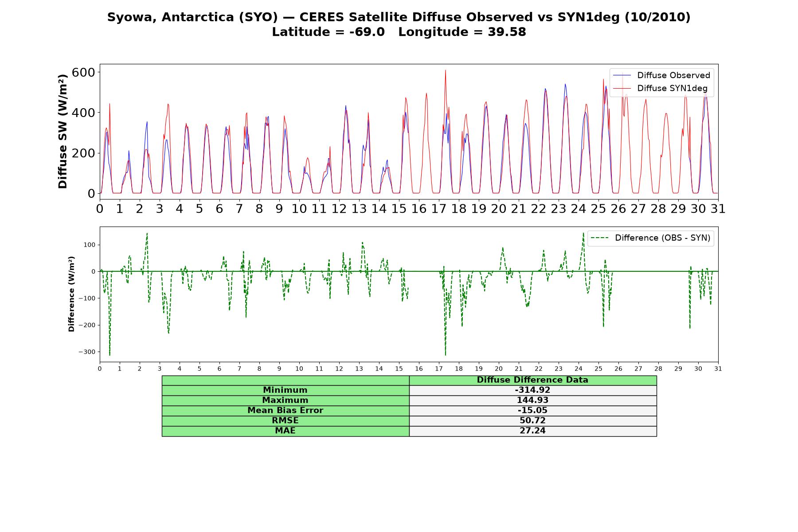This screenshot has height=532, width=798.
Task: Click the Diffuse Difference Data header cell
Action: (533, 380)
